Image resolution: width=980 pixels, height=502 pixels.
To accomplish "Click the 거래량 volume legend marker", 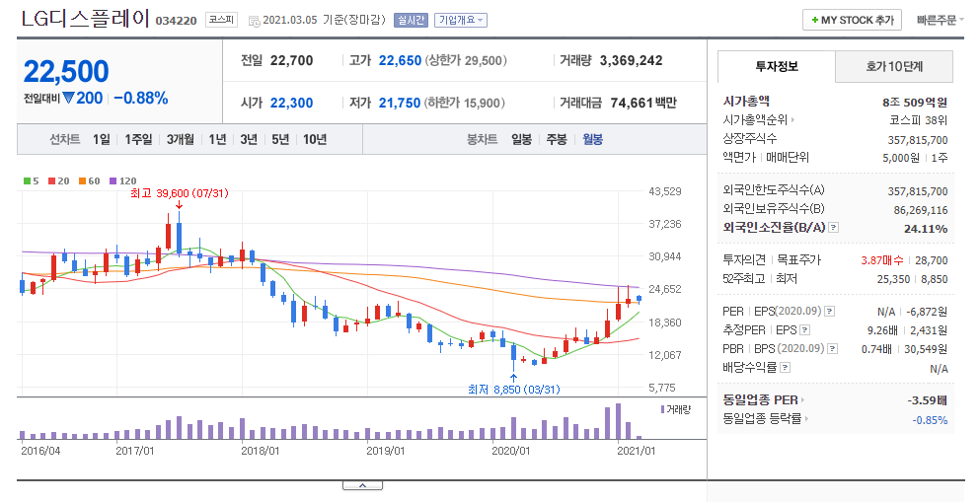I will (x=676, y=409).
